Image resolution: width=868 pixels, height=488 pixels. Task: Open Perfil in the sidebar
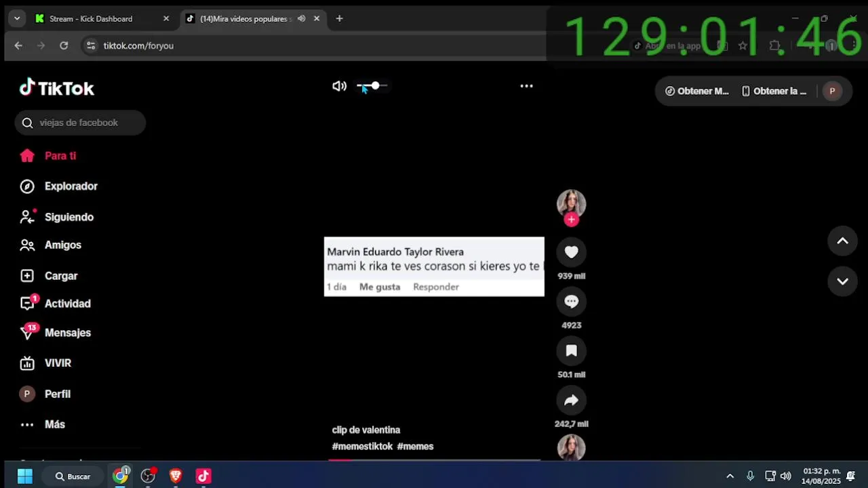tap(45, 394)
